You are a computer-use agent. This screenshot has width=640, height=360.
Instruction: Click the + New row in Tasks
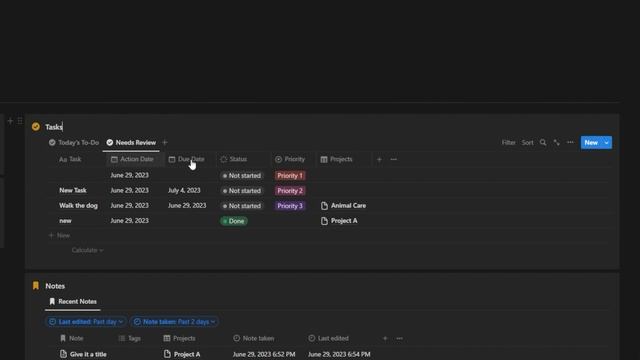click(x=59, y=235)
